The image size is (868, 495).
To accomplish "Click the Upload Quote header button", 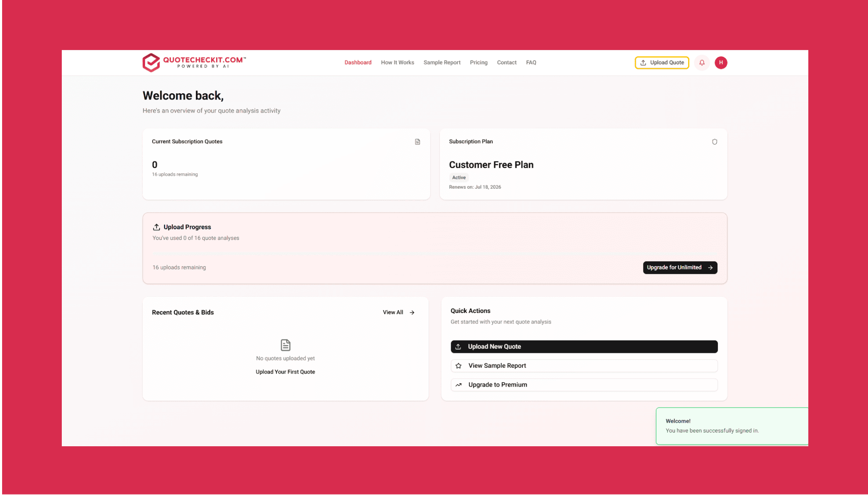I will (x=662, y=63).
